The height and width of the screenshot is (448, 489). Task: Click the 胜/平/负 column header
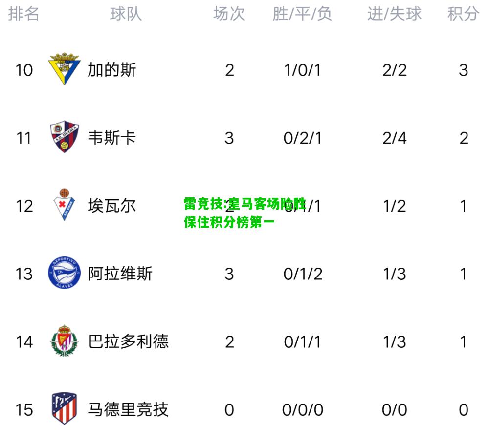click(302, 14)
